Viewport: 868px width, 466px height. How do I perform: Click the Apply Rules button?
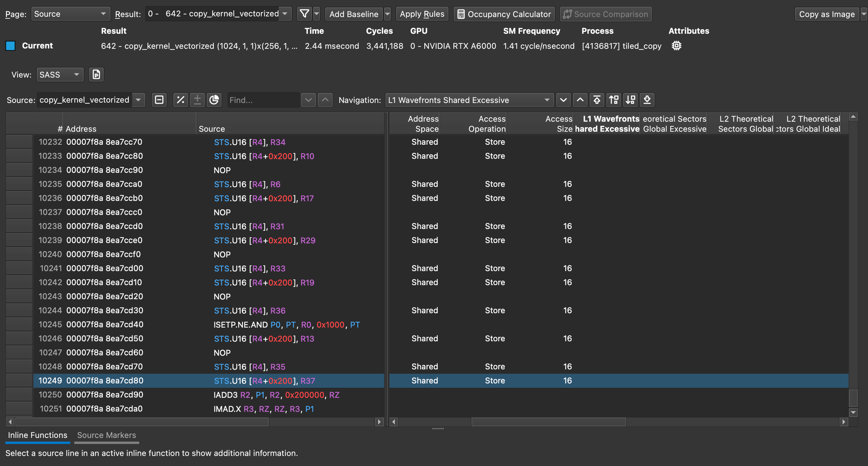(422, 14)
